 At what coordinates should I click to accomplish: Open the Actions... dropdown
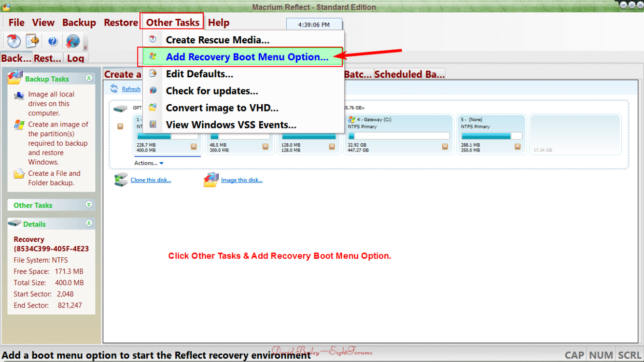[149, 163]
